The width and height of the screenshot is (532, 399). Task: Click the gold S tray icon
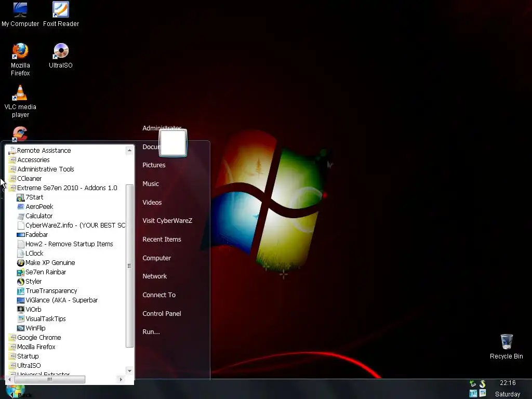tap(482, 384)
